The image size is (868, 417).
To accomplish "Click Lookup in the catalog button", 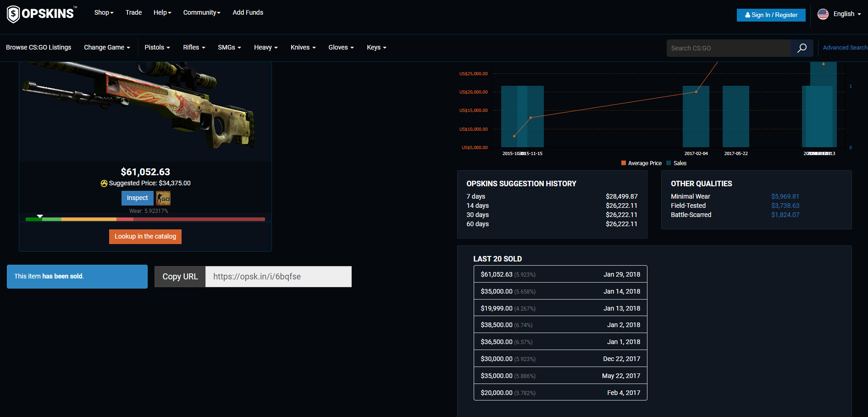I will pyautogui.click(x=145, y=237).
